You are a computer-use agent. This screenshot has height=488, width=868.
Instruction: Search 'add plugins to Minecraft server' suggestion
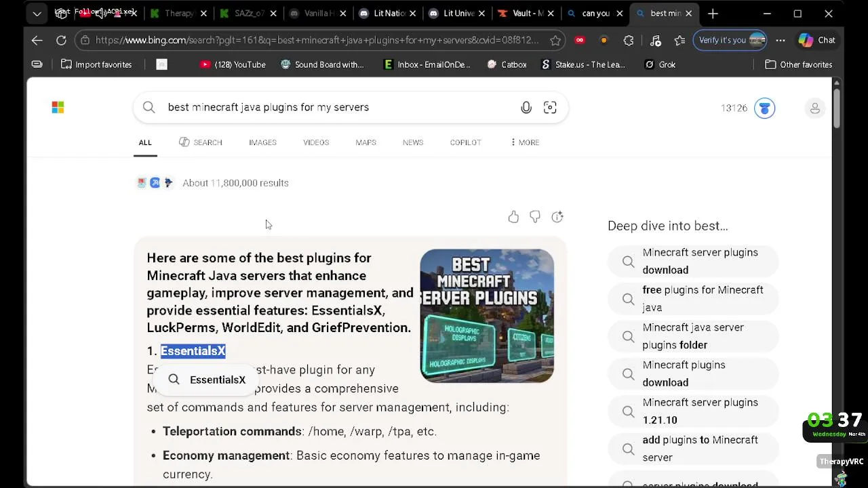[x=692, y=449]
